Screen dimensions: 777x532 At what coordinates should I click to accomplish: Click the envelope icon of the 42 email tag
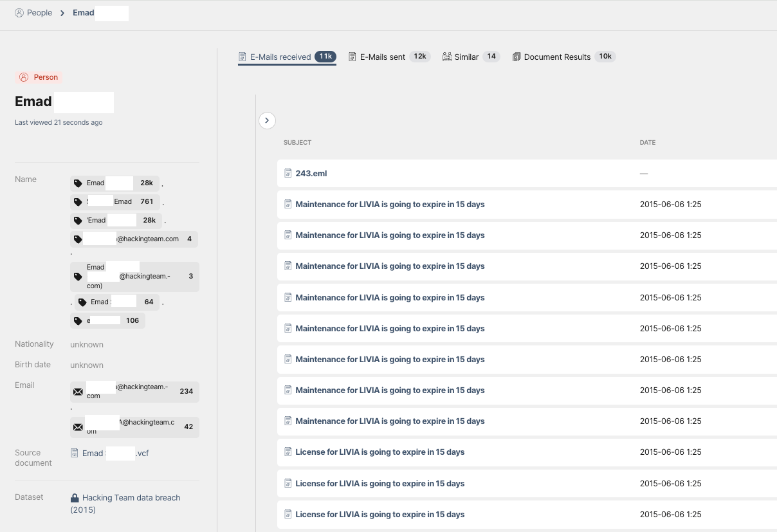point(78,427)
